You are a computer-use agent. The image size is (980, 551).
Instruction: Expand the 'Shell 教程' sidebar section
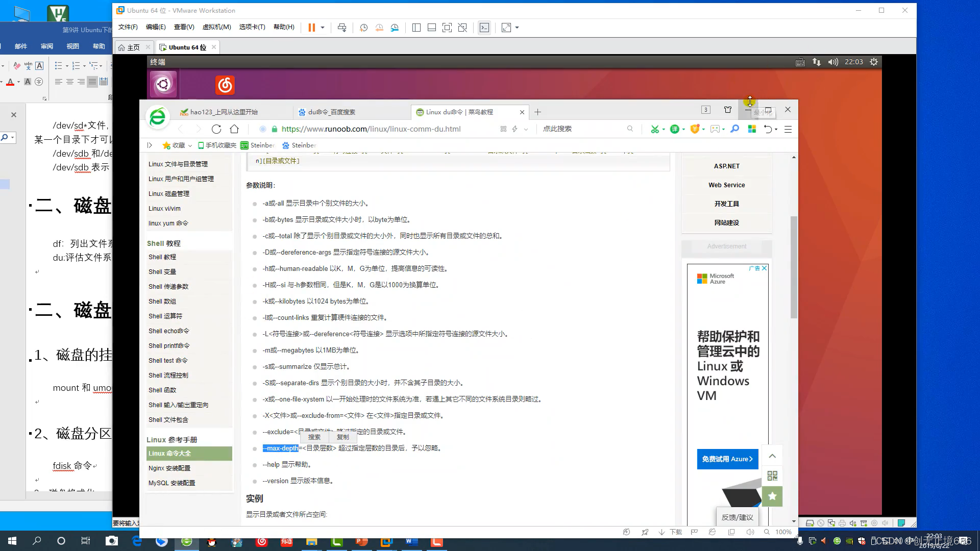click(163, 243)
